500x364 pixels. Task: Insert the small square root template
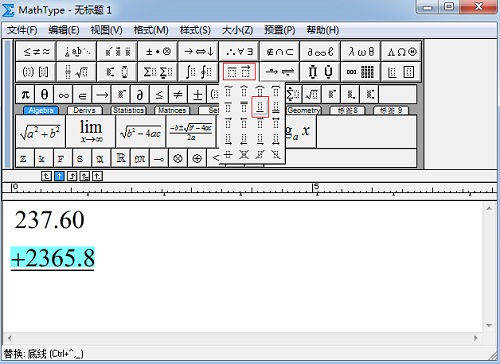click(312, 95)
